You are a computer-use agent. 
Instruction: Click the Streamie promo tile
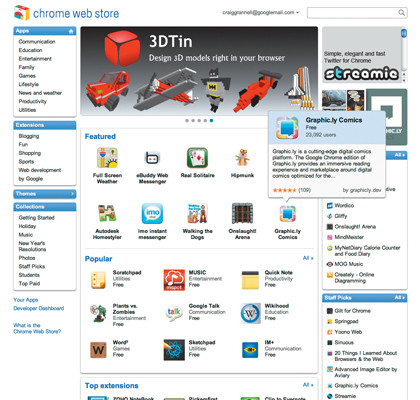pos(362,55)
